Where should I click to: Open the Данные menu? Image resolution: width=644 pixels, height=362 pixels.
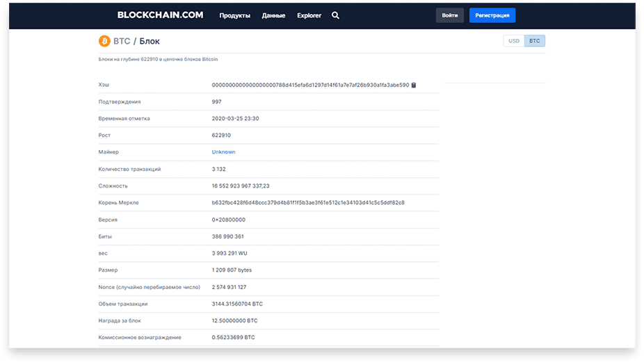coord(273,15)
